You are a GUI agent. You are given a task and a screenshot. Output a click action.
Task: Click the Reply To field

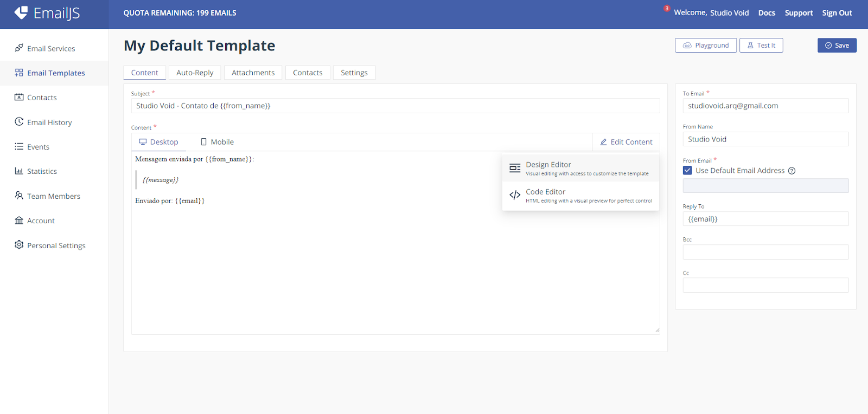(x=765, y=219)
